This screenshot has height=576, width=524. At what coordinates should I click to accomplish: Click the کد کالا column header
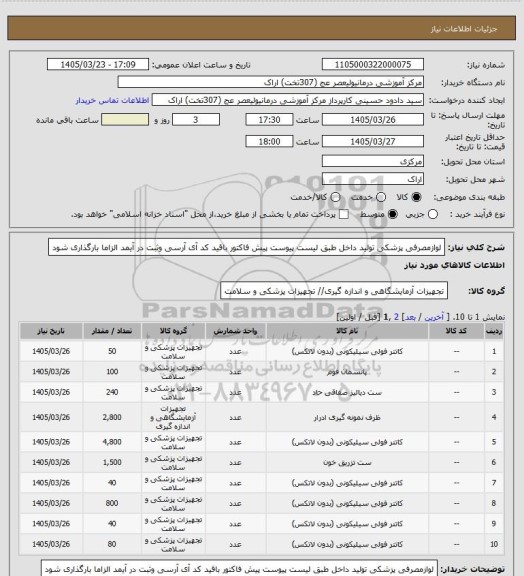pyautogui.click(x=456, y=331)
